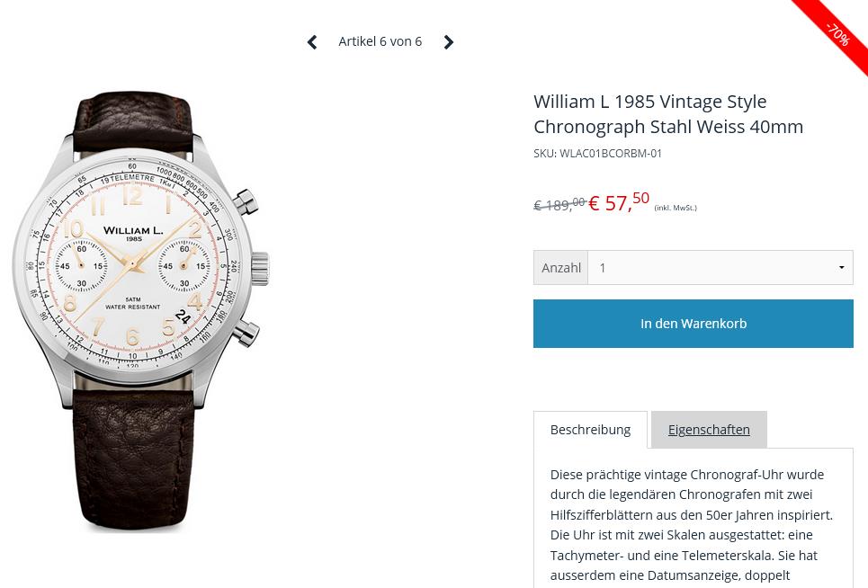Click the William L 1985 product title
The image size is (868, 588).
pyautogui.click(x=667, y=114)
